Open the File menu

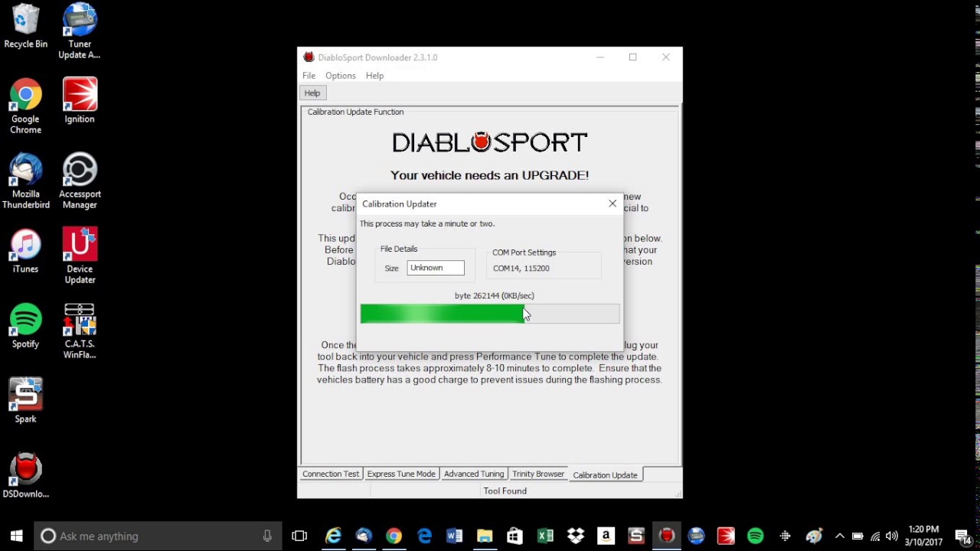pyautogui.click(x=309, y=76)
